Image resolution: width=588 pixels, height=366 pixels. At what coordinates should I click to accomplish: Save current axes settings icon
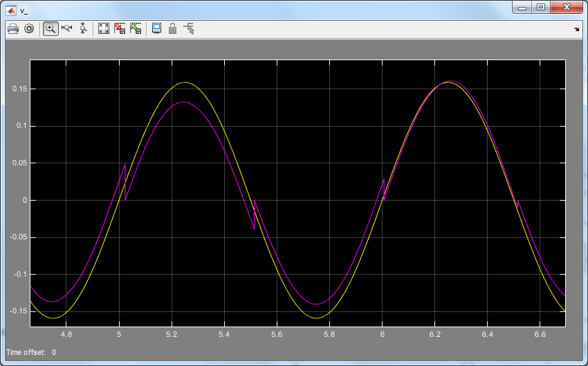click(120, 28)
